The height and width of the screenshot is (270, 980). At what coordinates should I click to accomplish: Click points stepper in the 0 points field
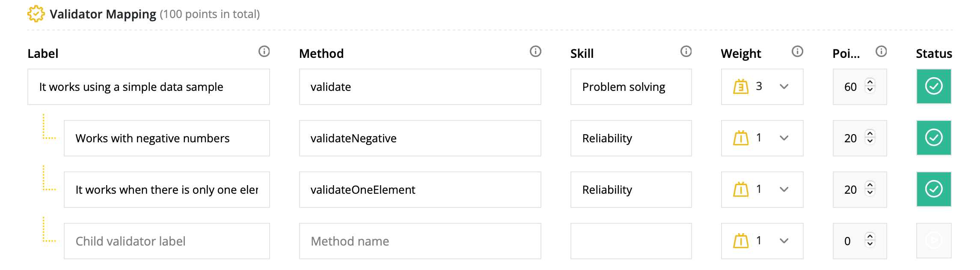870,240
